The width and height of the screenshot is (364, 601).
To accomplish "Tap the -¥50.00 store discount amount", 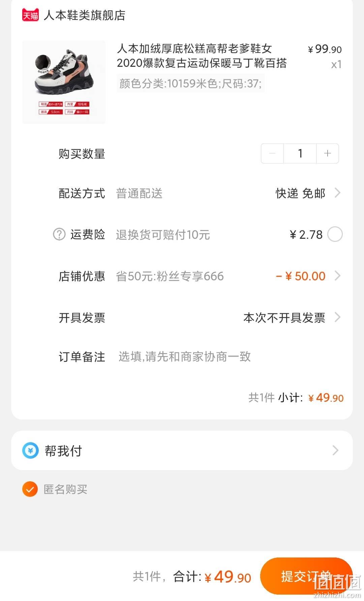I will 301,276.
